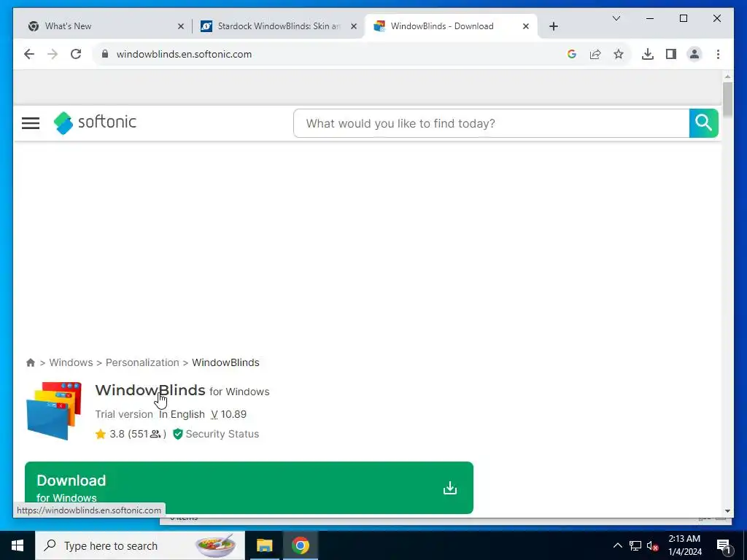Click the Security Status link

pos(222,434)
